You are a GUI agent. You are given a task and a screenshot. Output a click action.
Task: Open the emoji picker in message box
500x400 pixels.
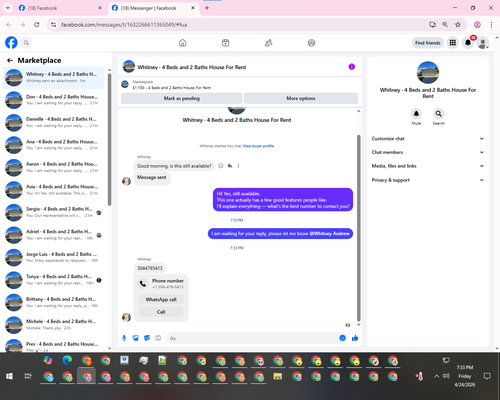pyautogui.click(x=342, y=338)
